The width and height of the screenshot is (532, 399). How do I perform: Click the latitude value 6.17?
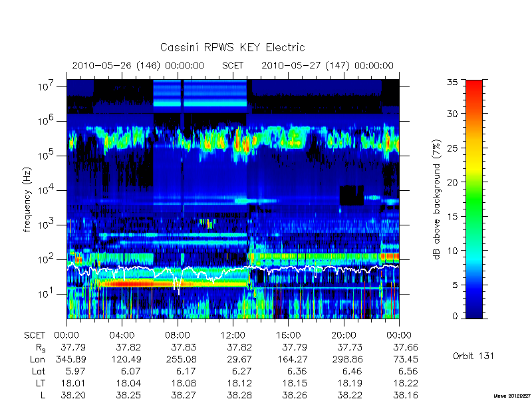187,372
